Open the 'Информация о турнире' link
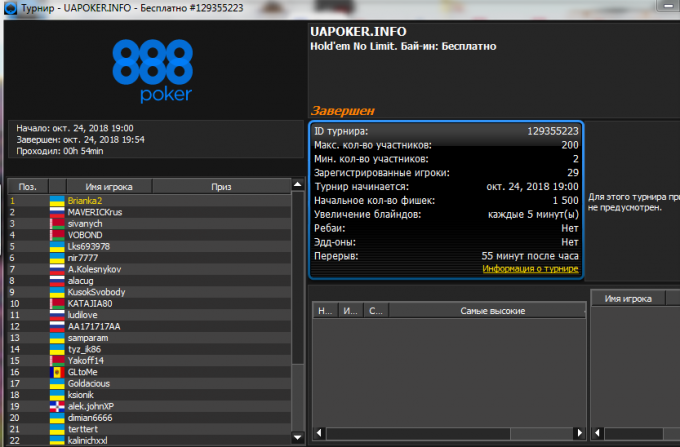Image resolution: width=680 pixels, height=447 pixels. 530,269
